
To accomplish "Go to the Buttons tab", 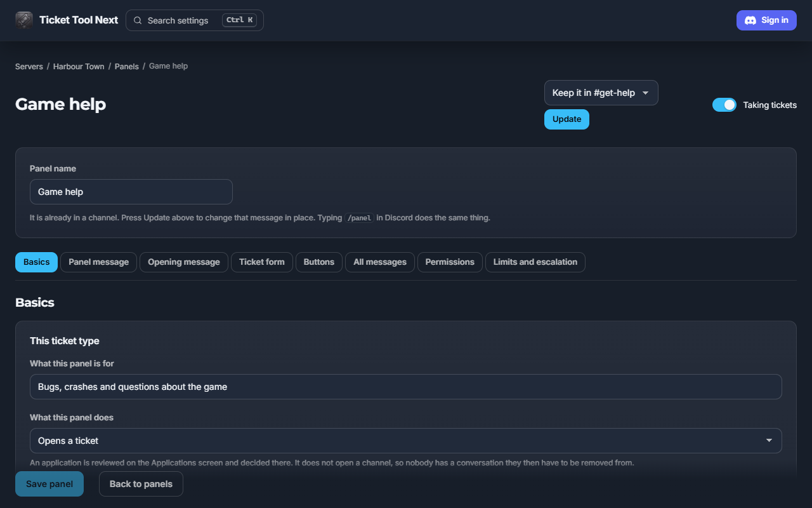I will click(x=319, y=262).
